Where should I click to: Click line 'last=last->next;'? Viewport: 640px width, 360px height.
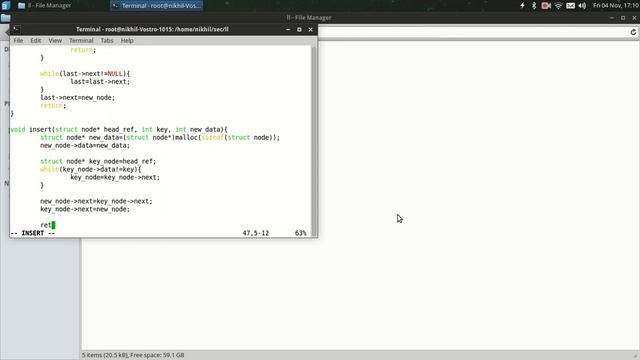(100, 82)
